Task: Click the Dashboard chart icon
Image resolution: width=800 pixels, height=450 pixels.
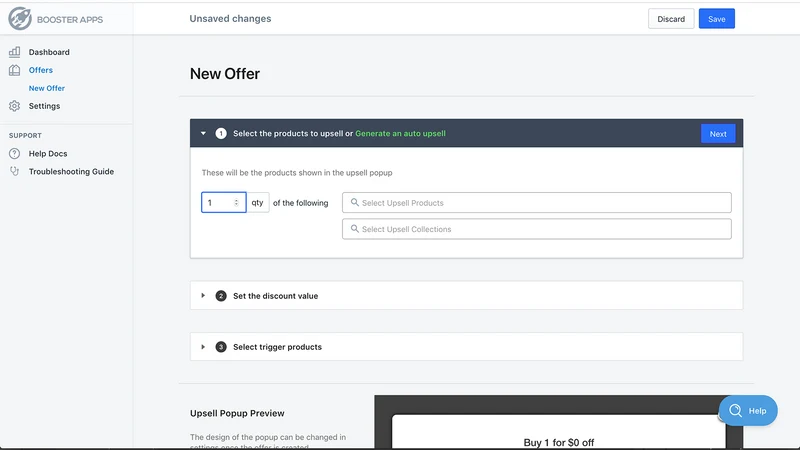Action: pos(15,52)
